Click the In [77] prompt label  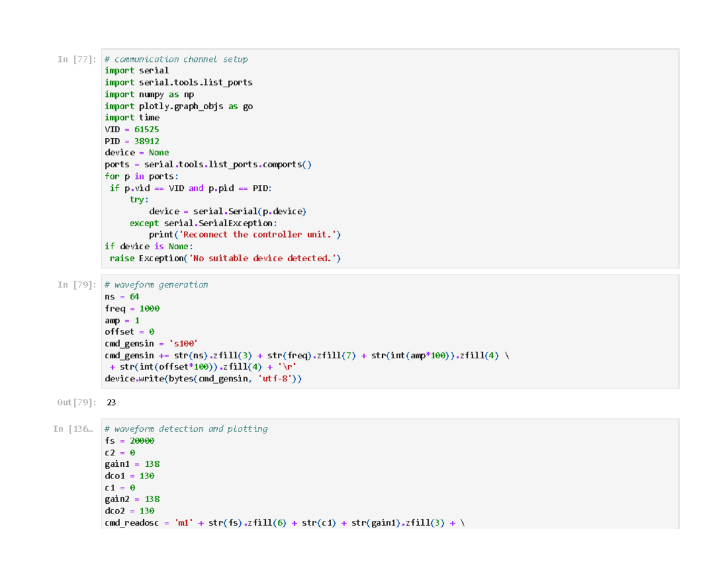pos(77,59)
